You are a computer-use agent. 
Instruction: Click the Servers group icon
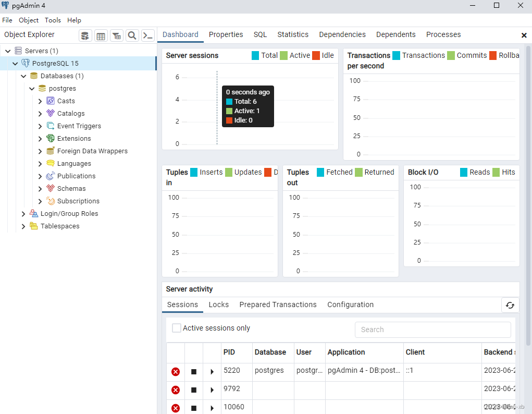pyautogui.click(x=18, y=51)
